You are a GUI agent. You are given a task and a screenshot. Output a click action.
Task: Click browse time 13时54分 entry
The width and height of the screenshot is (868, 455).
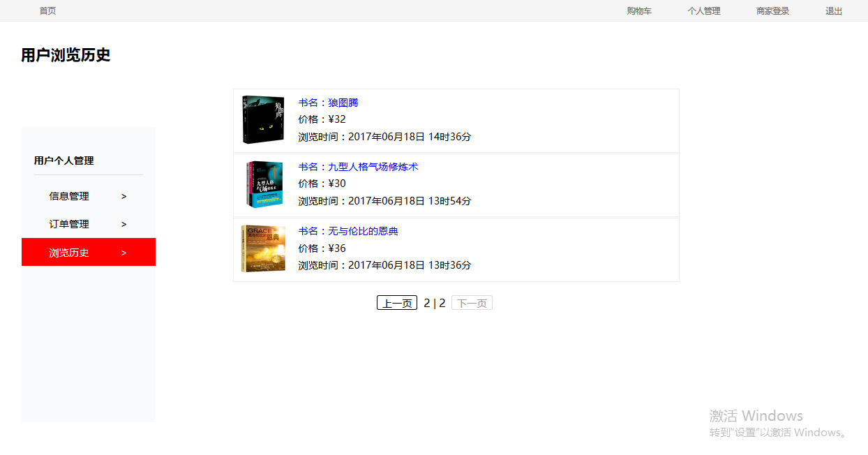(384, 201)
